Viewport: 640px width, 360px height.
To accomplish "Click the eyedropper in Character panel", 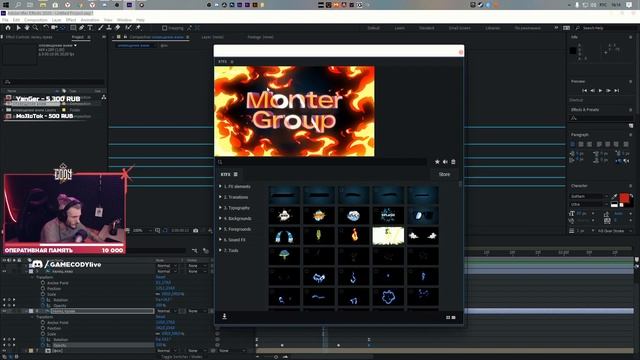I will [615, 197].
